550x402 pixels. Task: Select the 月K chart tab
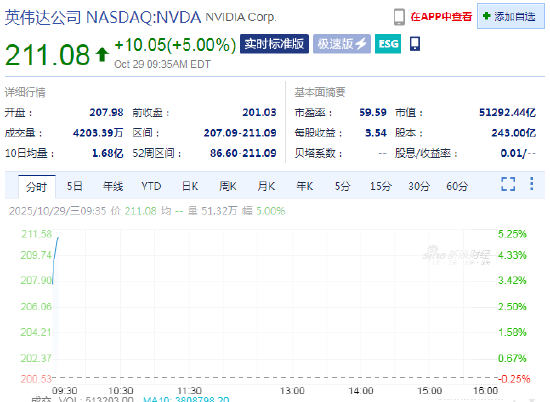tap(266, 186)
